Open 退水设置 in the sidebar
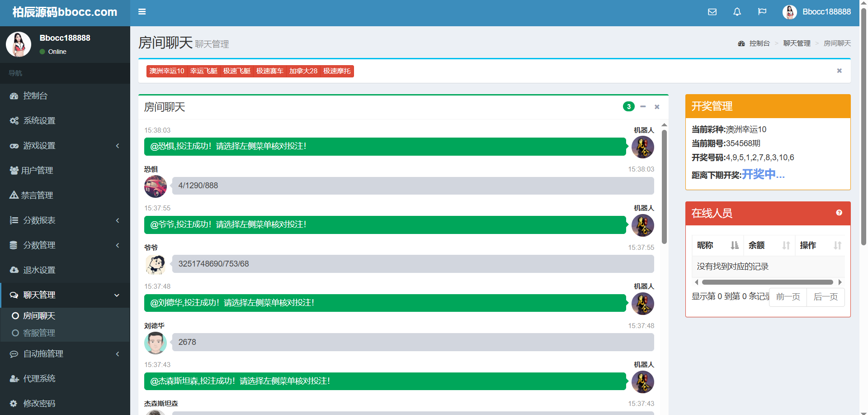The height and width of the screenshot is (415, 868). (65, 270)
